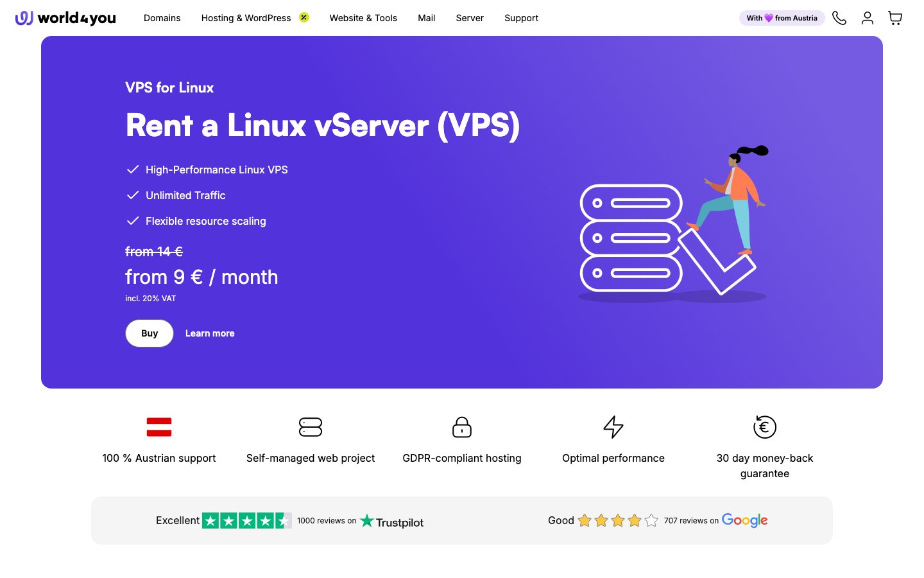Image resolution: width=924 pixels, height=578 pixels.
Task: Click 707 reviews on Google text
Action: [691, 521]
